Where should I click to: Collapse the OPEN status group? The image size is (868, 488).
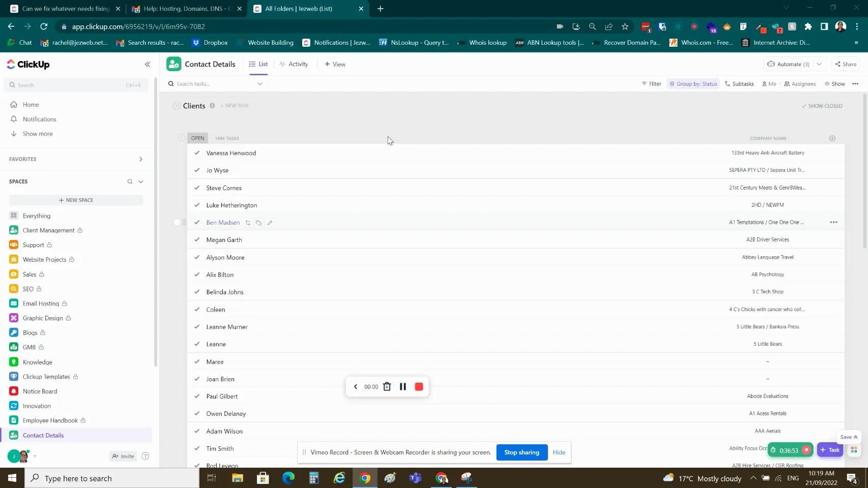(x=181, y=138)
